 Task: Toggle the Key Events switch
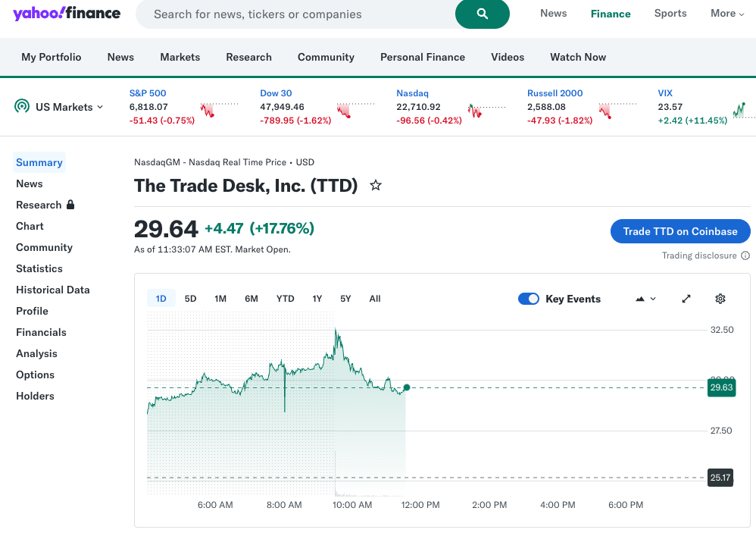pyautogui.click(x=529, y=299)
